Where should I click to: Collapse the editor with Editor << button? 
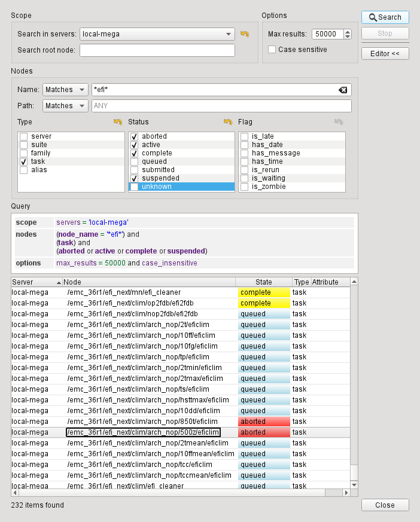click(385, 54)
